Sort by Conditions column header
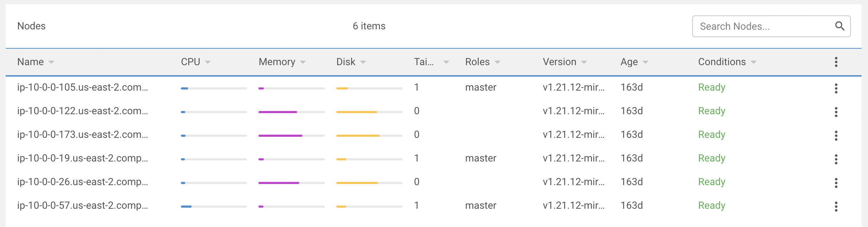The height and width of the screenshot is (227, 868). coord(722,62)
